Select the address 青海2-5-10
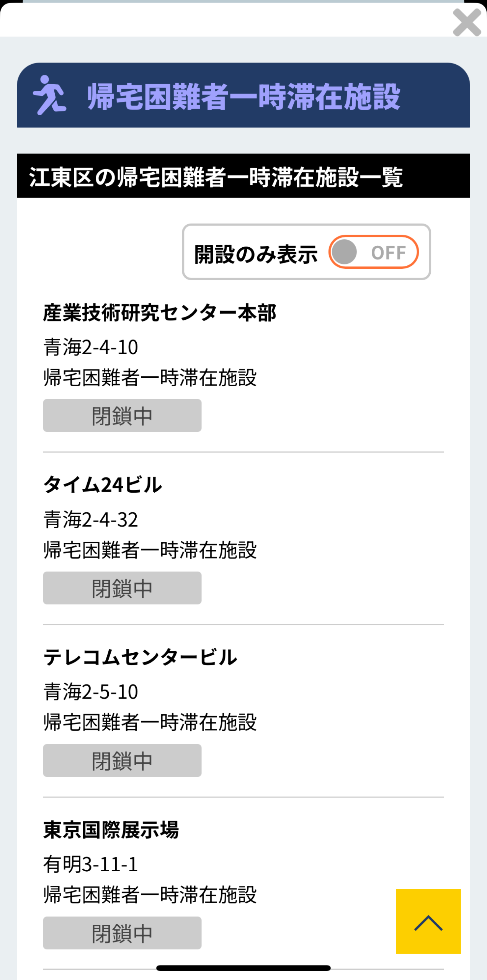Screen dimensions: 487x980 91,692
